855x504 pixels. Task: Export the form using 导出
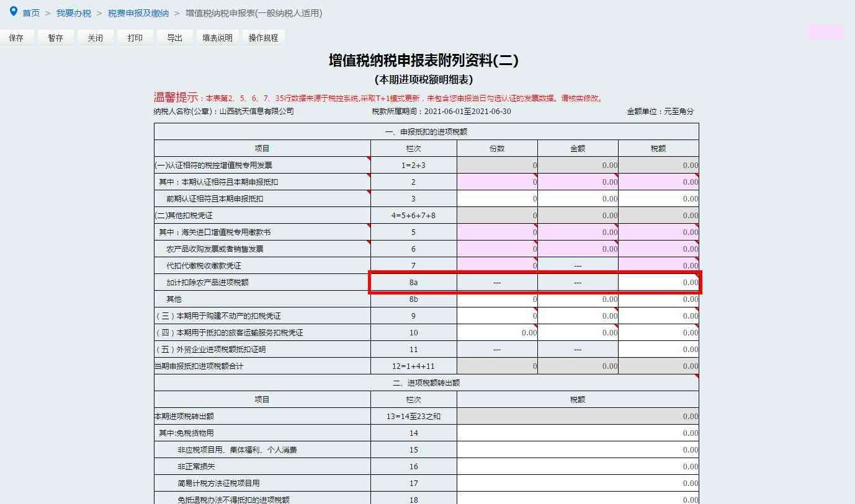[174, 38]
